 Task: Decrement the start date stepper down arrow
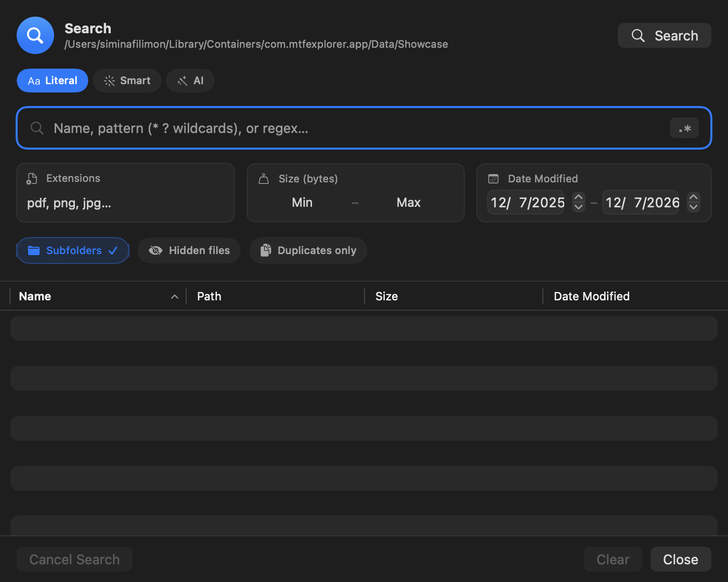[x=579, y=207]
